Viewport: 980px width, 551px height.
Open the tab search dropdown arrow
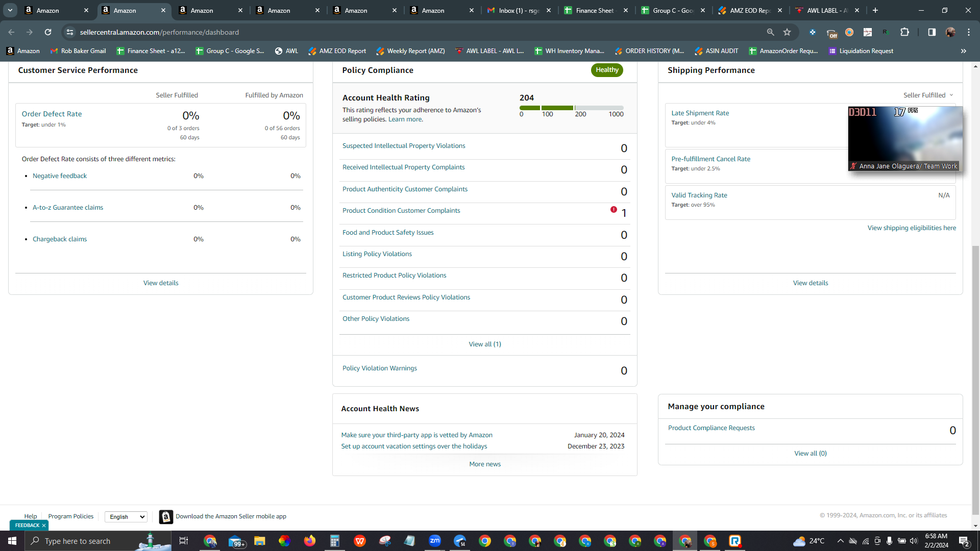click(x=10, y=10)
